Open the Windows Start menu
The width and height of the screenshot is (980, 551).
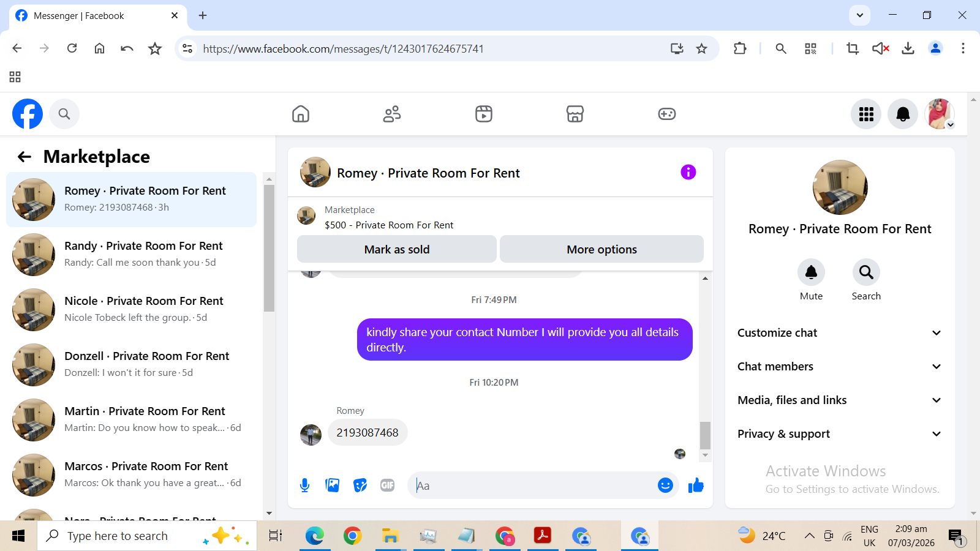point(18,536)
